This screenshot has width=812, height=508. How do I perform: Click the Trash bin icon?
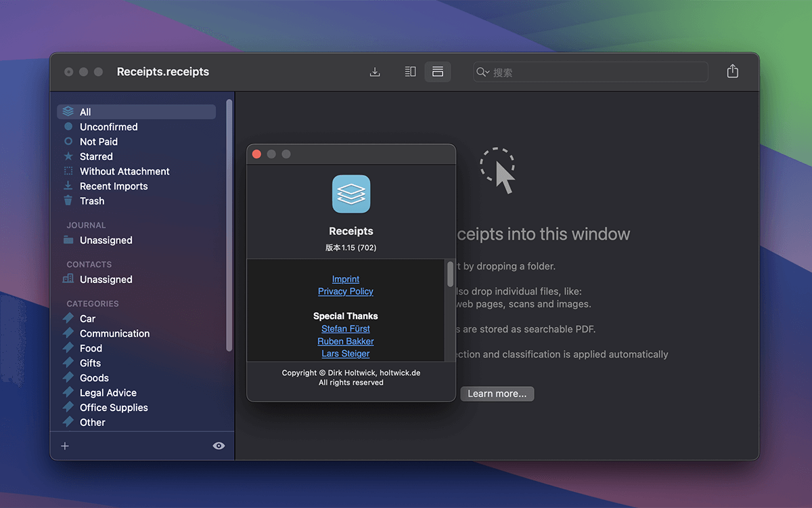[x=68, y=200]
